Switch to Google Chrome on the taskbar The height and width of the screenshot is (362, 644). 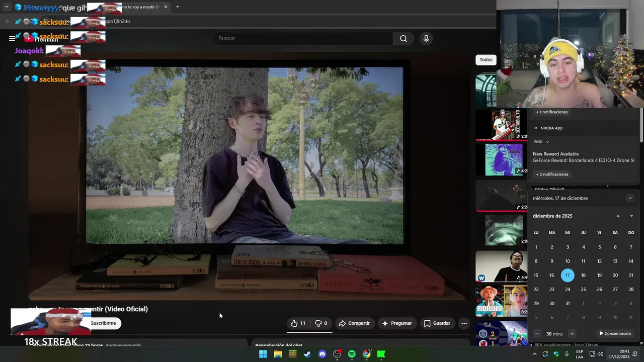367,354
